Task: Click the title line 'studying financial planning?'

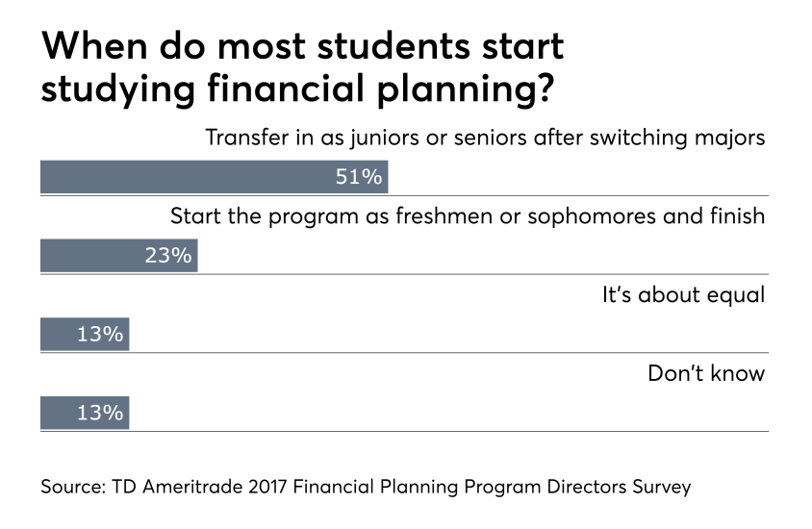Action: point(298,89)
